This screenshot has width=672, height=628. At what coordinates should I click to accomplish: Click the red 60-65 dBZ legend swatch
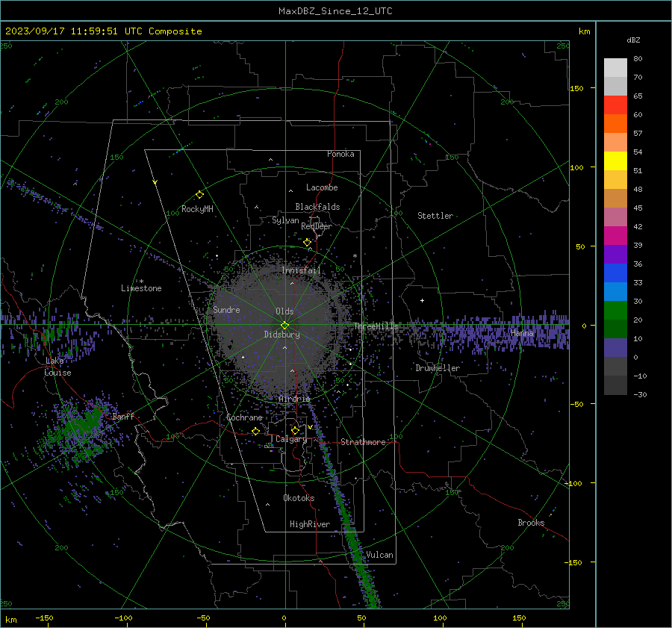[615, 105]
